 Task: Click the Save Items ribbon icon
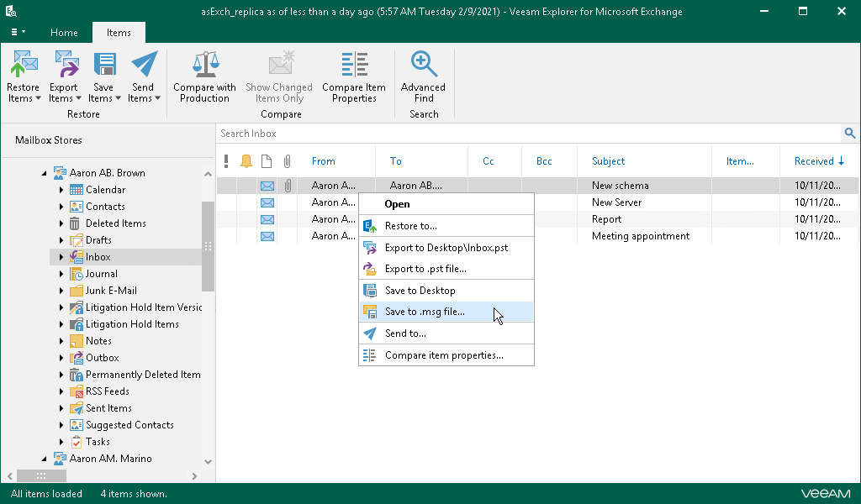[103, 66]
